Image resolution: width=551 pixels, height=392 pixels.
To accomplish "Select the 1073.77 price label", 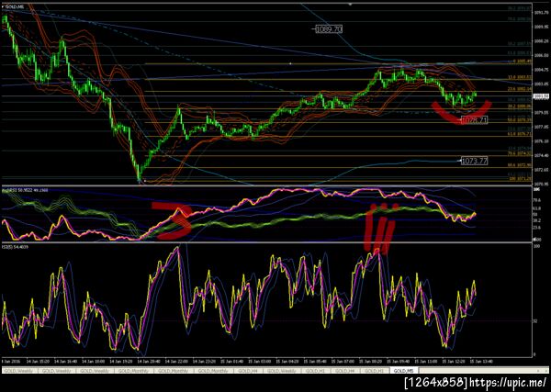I will 475,162.
